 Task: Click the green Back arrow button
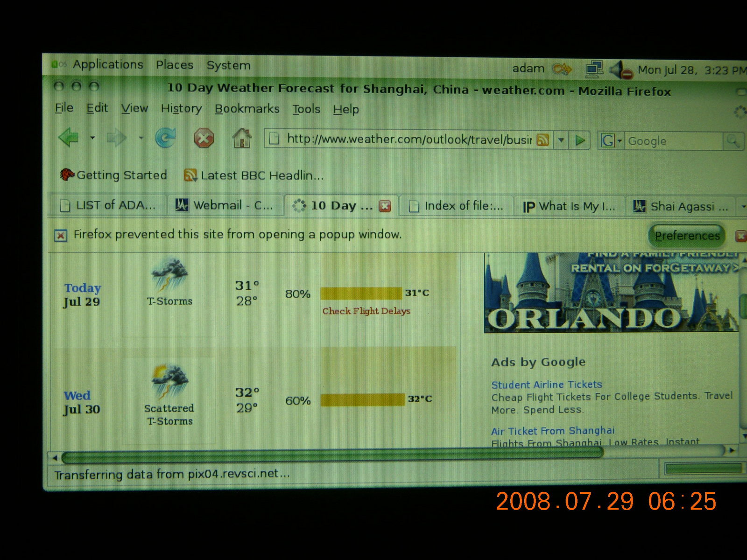(69, 138)
